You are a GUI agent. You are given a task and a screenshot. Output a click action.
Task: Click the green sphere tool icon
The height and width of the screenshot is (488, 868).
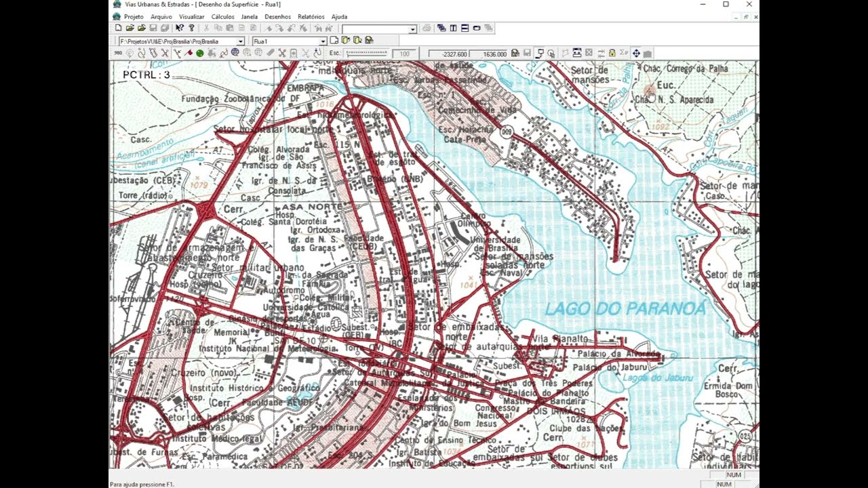[199, 53]
